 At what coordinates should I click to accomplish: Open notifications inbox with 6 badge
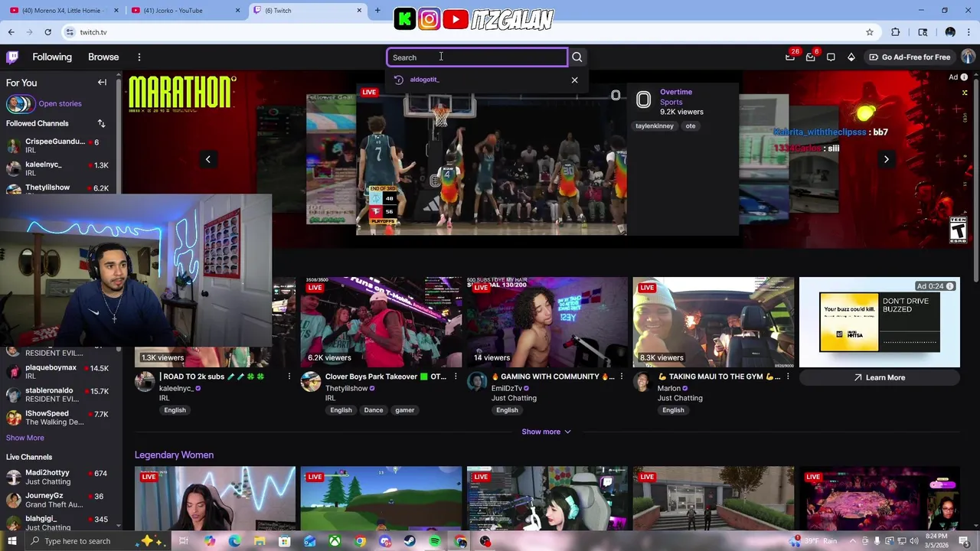tap(811, 57)
